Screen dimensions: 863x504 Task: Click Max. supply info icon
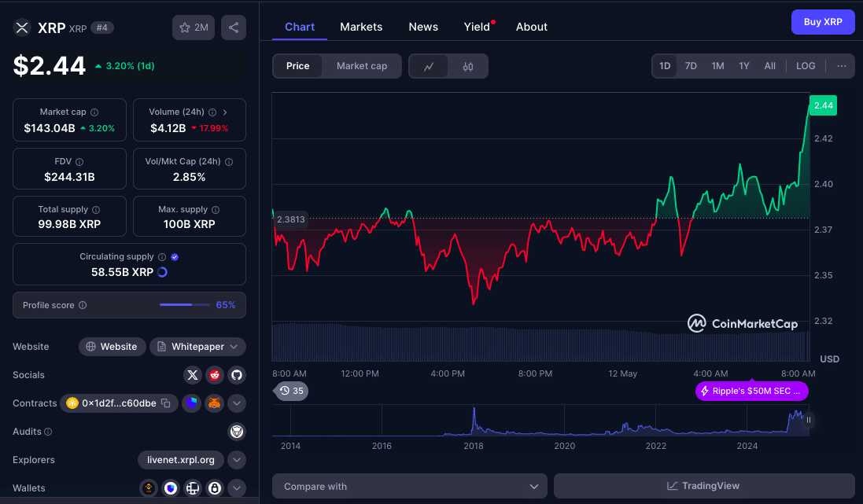click(216, 210)
